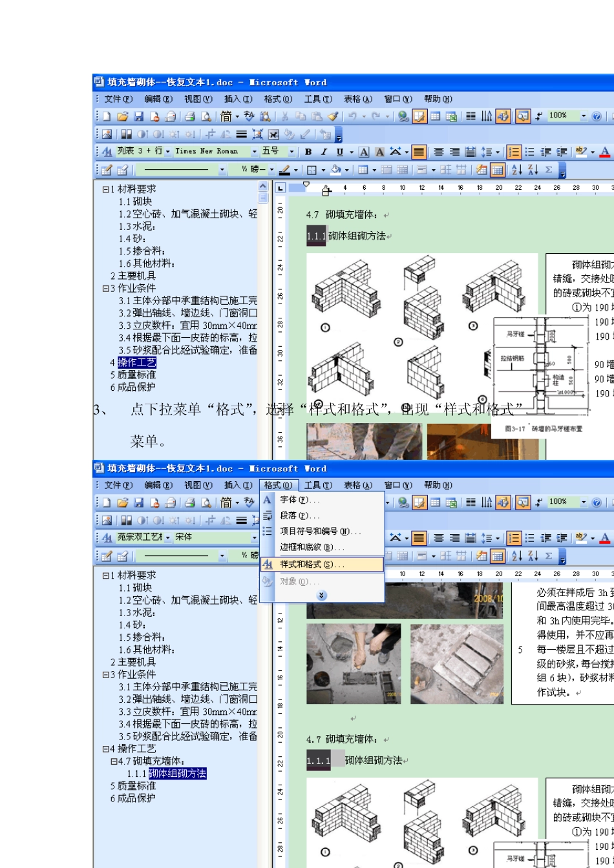Toggle Numbering list button in lower window
Image resolution: width=614 pixels, height=868 pixels.
[514, 538]
